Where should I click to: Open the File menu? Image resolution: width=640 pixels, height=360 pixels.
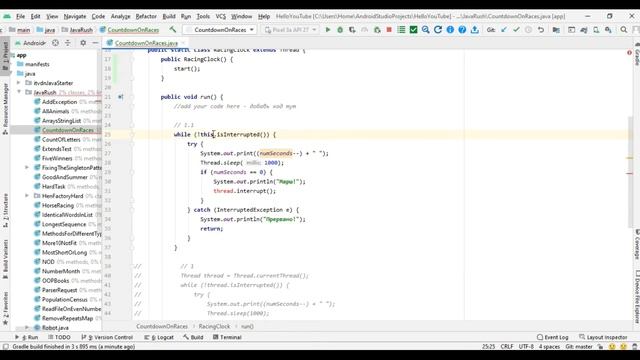20,16
